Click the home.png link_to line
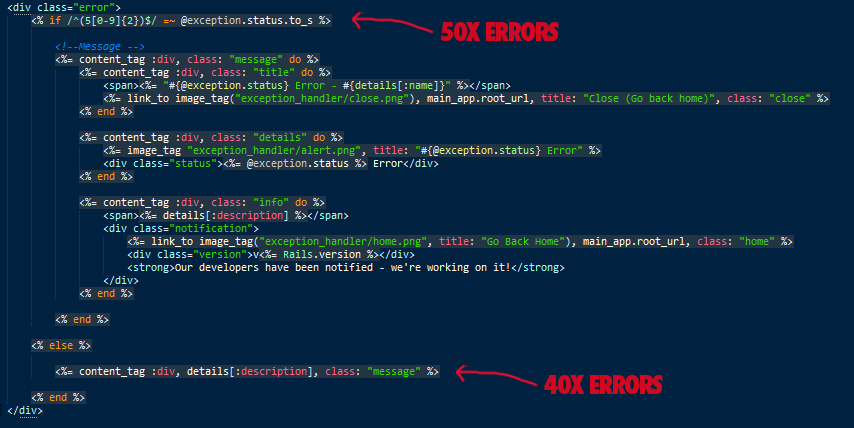 click(x=460, y=241)
